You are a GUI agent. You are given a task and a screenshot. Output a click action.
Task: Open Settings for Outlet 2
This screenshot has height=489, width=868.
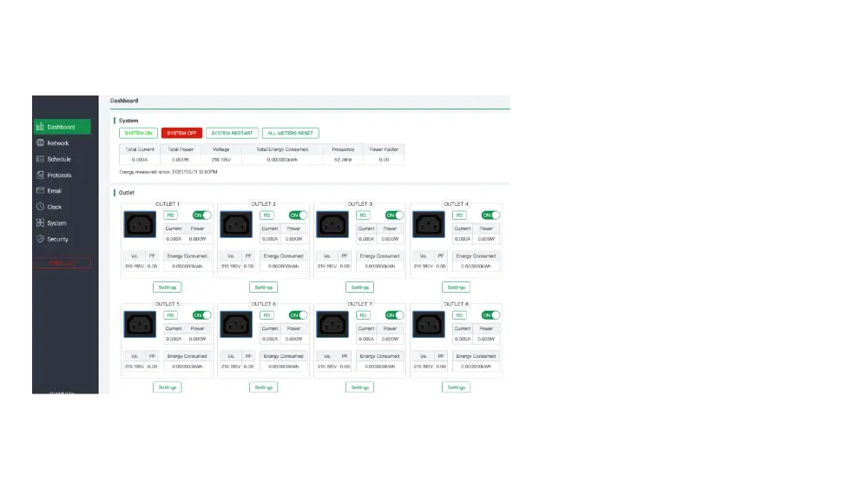pyautogui.click(x=264, y=287)
